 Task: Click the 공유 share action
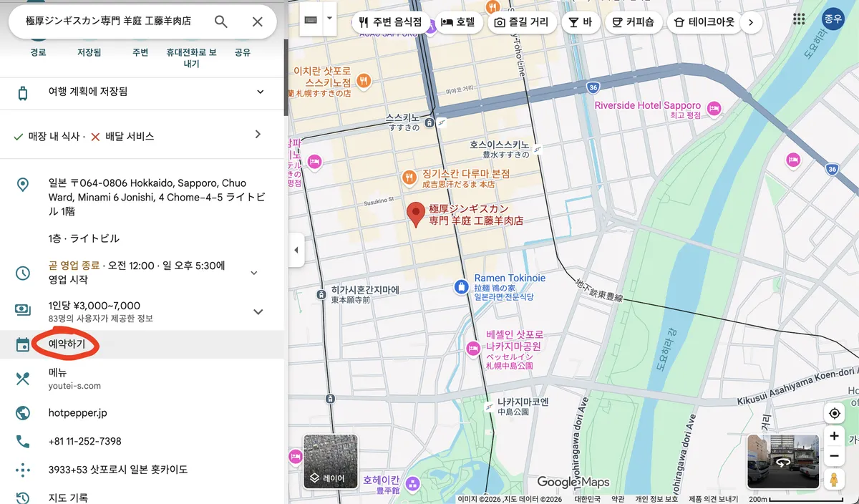coord(243,52)
